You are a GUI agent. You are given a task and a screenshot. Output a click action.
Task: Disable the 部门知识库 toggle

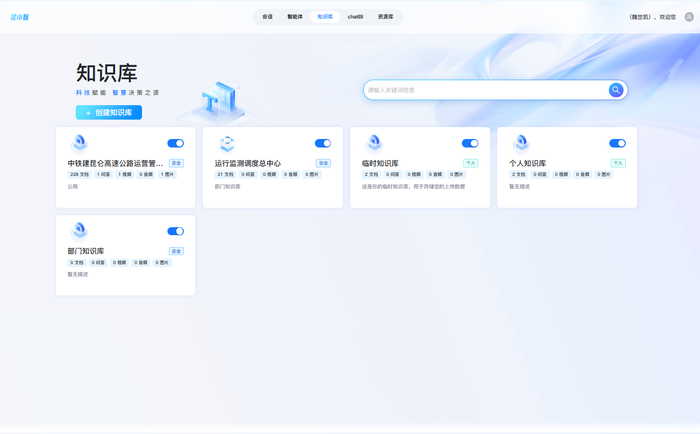point(175,231)
